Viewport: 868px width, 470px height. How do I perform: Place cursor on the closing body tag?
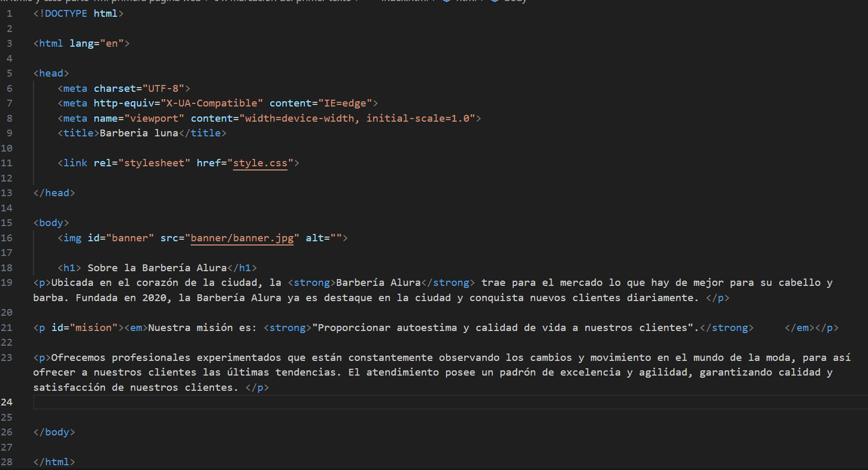click(54, 432)
